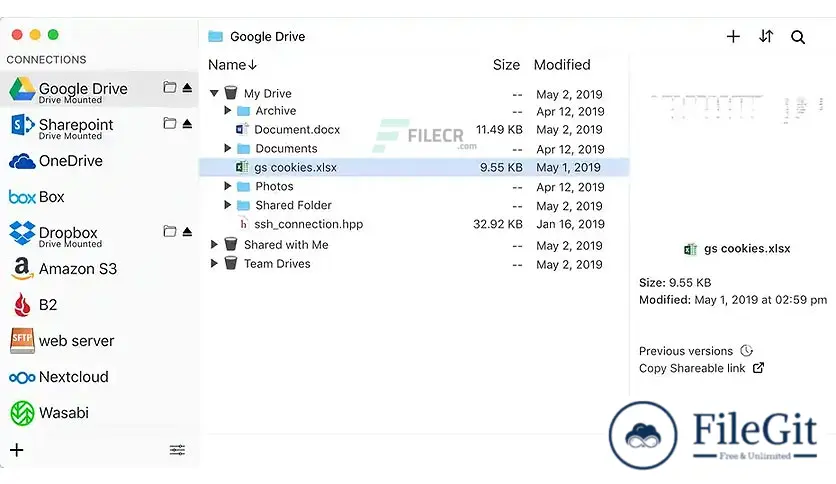Open search with magnifier icon
836x484 pixels.
(x=798, y=37)
